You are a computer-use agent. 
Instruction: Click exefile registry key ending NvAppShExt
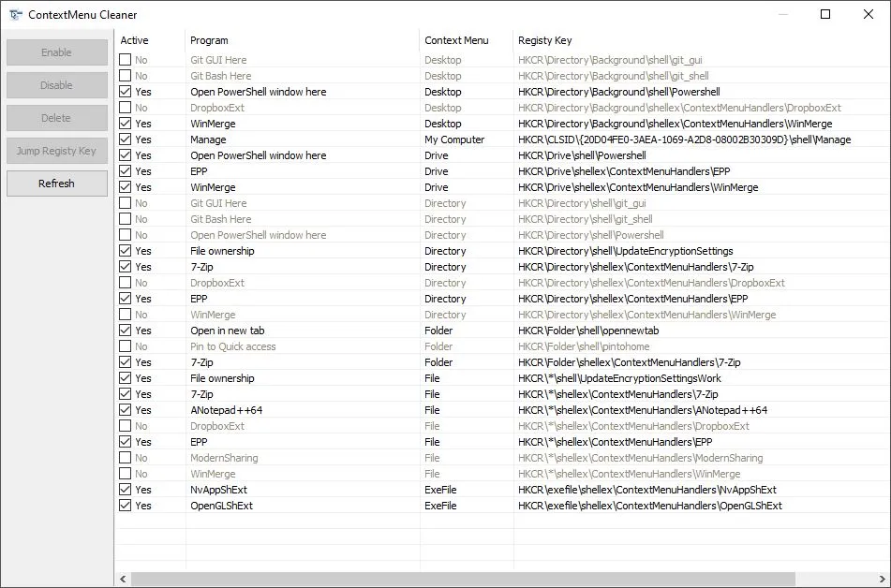tap(647, 489)
